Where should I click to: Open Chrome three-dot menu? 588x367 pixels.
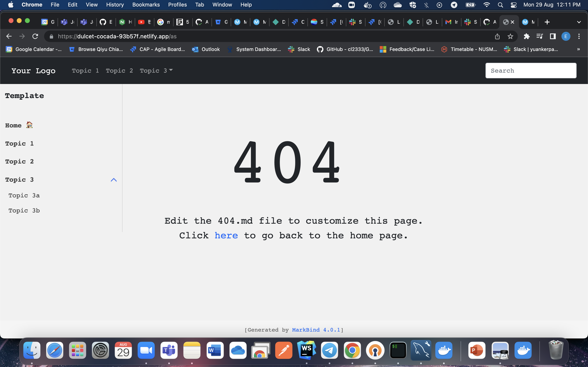pyautogui.click(x=579, y=36)
